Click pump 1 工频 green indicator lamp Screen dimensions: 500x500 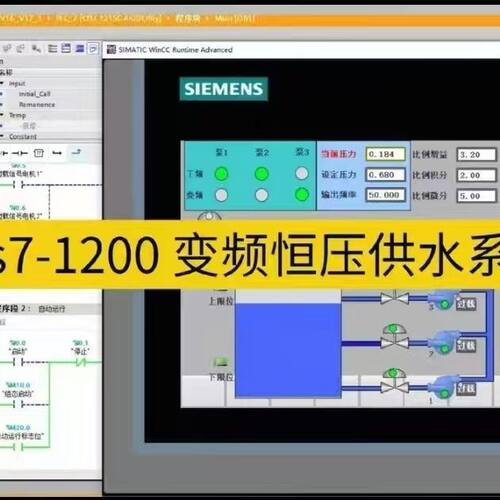221,174
